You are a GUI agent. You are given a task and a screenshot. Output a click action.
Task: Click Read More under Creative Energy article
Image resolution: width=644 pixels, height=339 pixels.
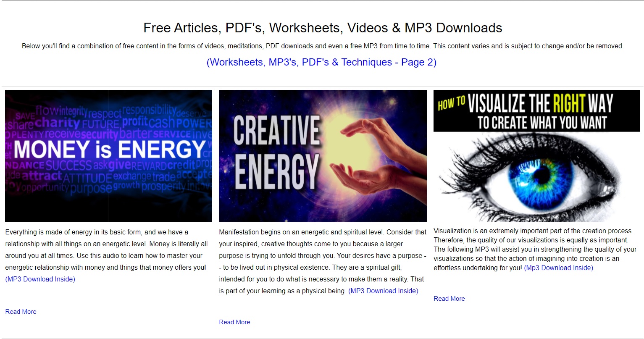234,322
